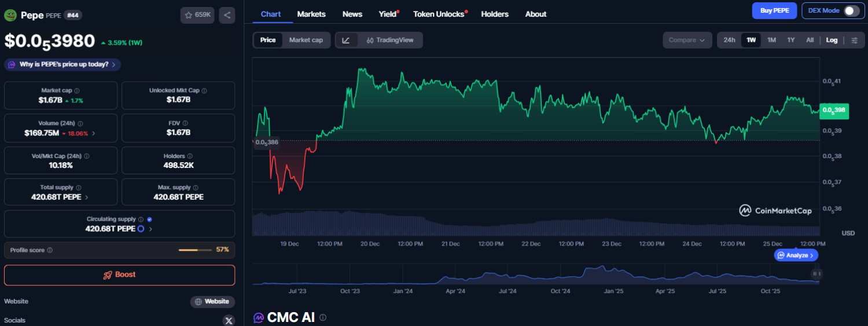Viewport: 868px width, 326px height.
Task: Open the Token Unlocks tab
Action: [439, 14]
